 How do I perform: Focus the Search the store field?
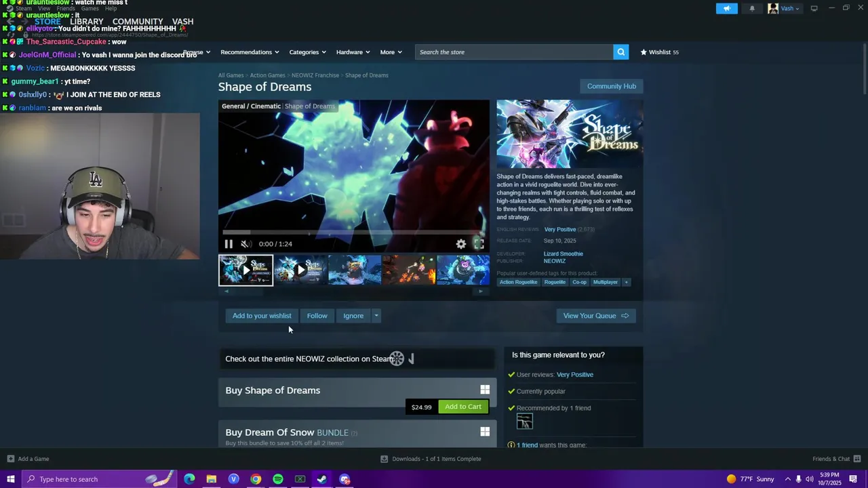514,52
